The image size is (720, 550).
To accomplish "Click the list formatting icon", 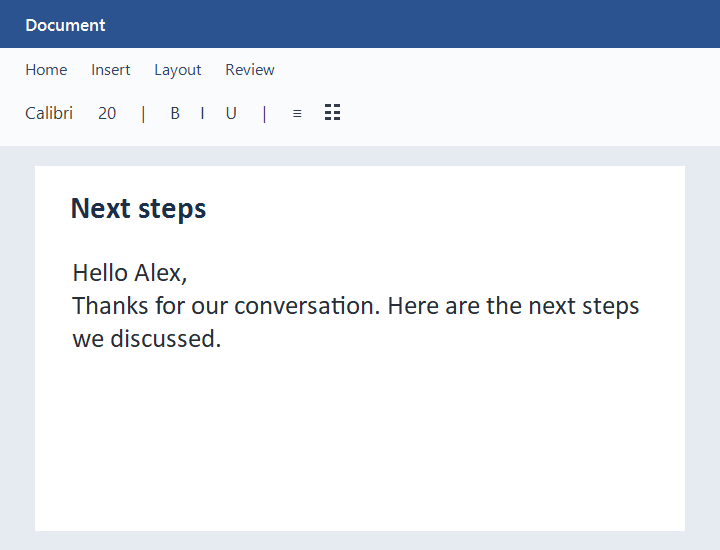I will [x=332, y=112].
